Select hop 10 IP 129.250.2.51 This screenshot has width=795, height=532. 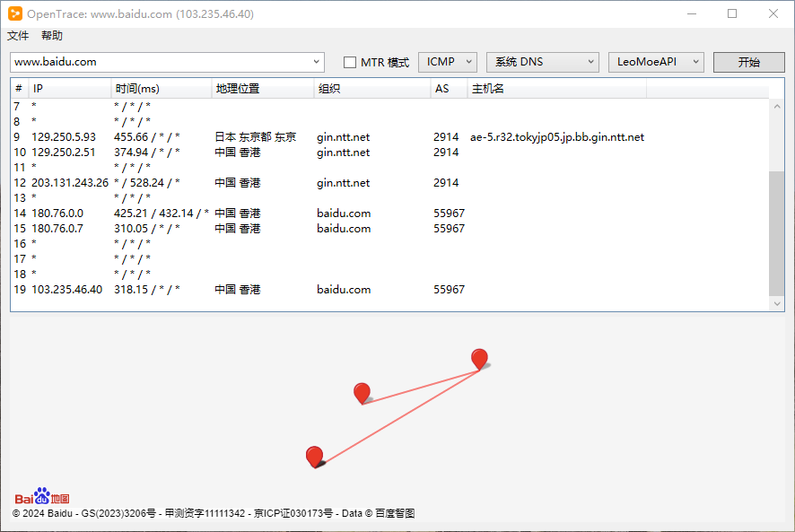coord(64,153)
